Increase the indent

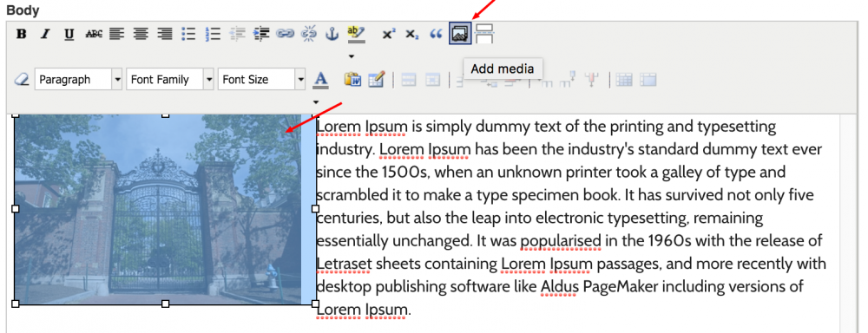[260, 35]
